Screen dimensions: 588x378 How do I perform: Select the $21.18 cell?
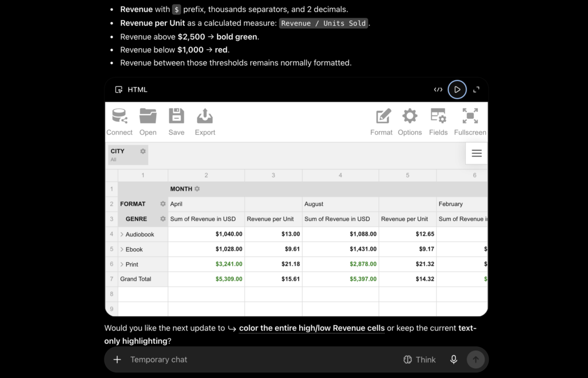pyautogui.click(x=273, y=264)
